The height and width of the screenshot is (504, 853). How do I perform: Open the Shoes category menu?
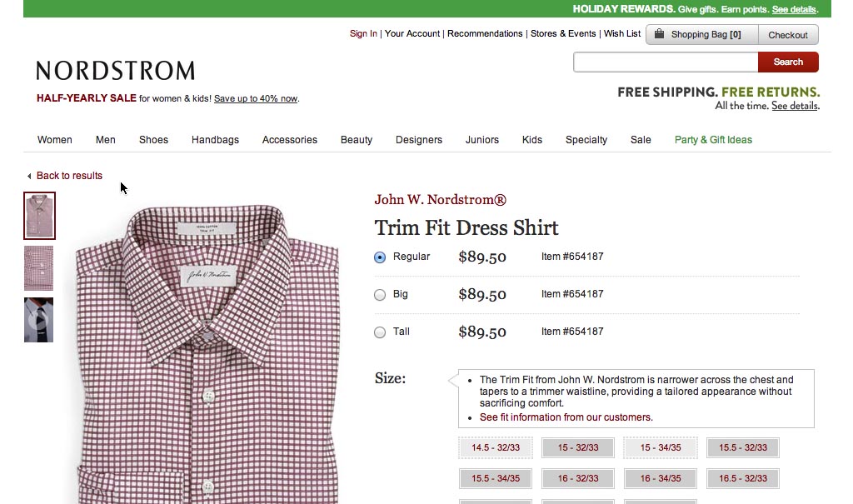pyautogui.click(x=153, y=140)
